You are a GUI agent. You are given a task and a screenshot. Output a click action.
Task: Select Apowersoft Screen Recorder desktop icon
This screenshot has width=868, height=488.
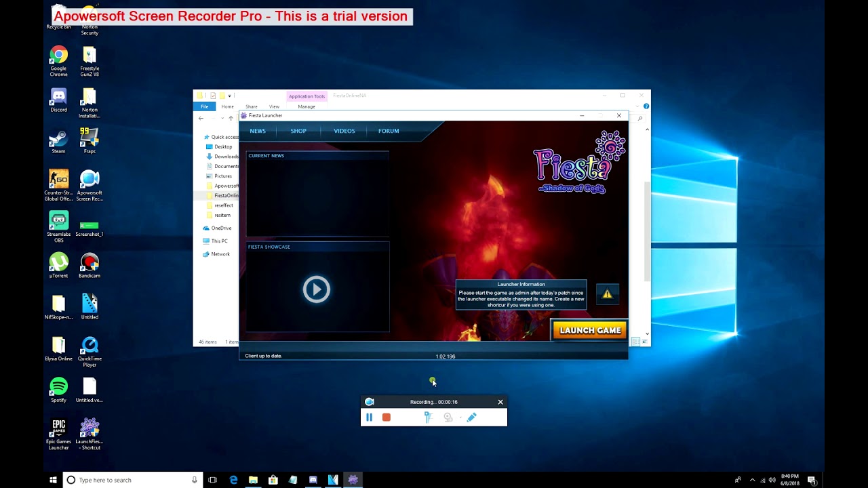(x=90, y=186)
